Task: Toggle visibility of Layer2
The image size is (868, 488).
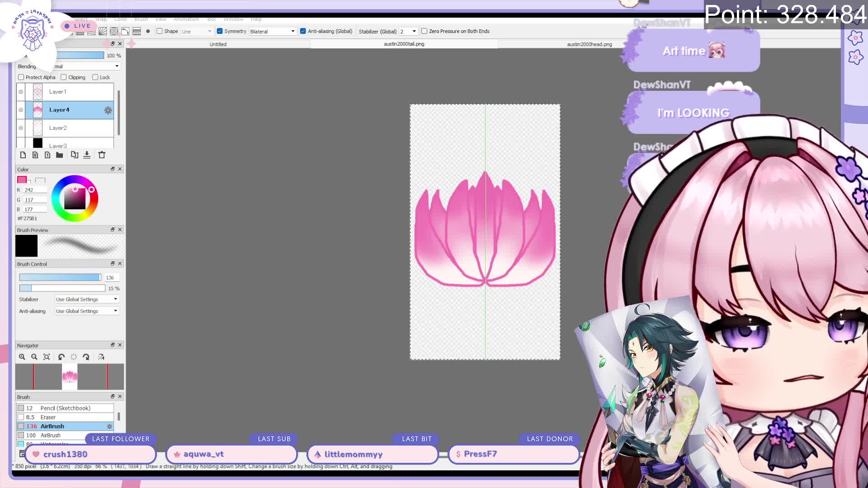Action: click(x=21, y=128)
